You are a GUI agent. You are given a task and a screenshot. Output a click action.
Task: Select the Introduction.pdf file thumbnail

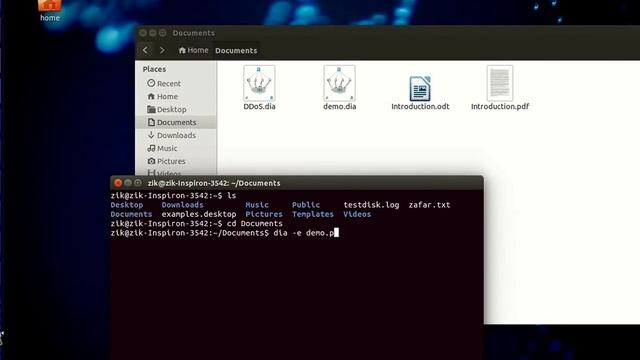(x=500, y=83)
